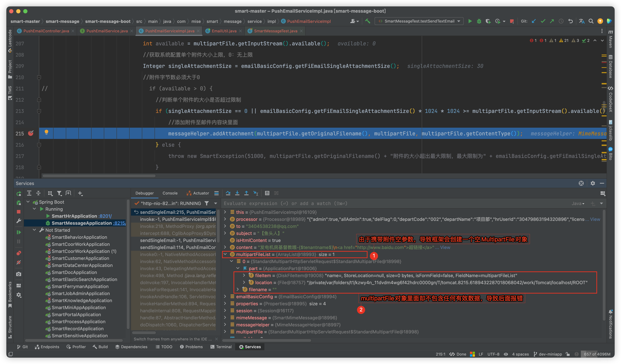621x364 pixels.
Task: Open Search Everywhere with the magnifier icon
Action: coord(591,21)
